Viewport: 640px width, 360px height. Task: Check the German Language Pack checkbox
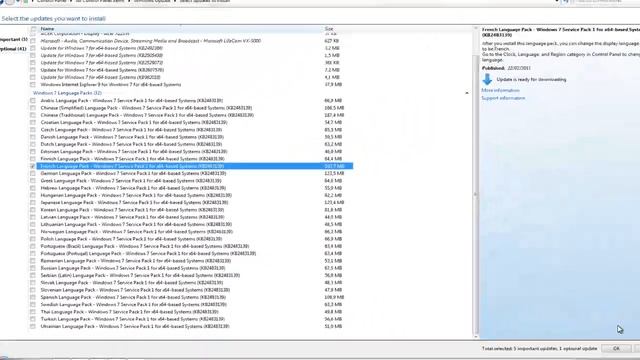33,173
